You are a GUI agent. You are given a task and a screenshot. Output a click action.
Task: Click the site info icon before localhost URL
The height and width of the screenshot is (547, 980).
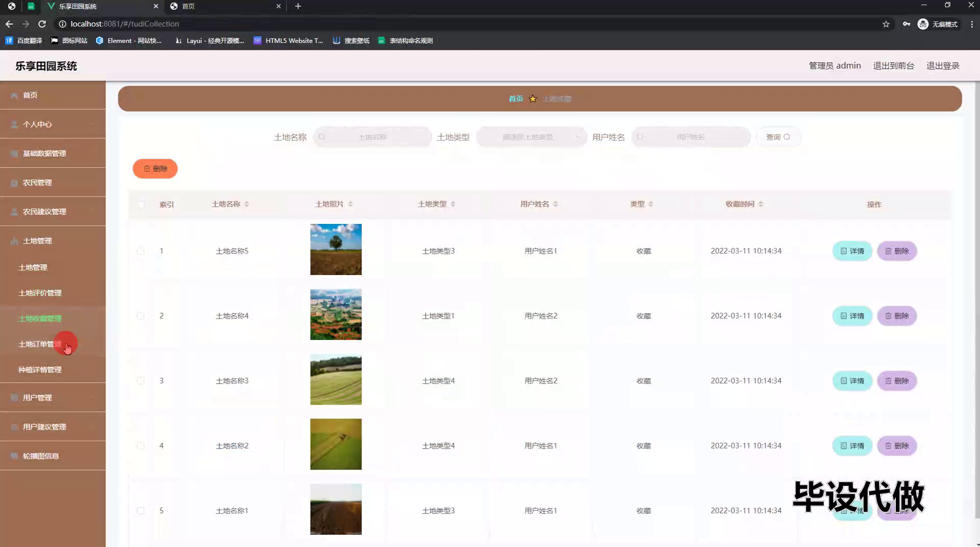[62, 24]
